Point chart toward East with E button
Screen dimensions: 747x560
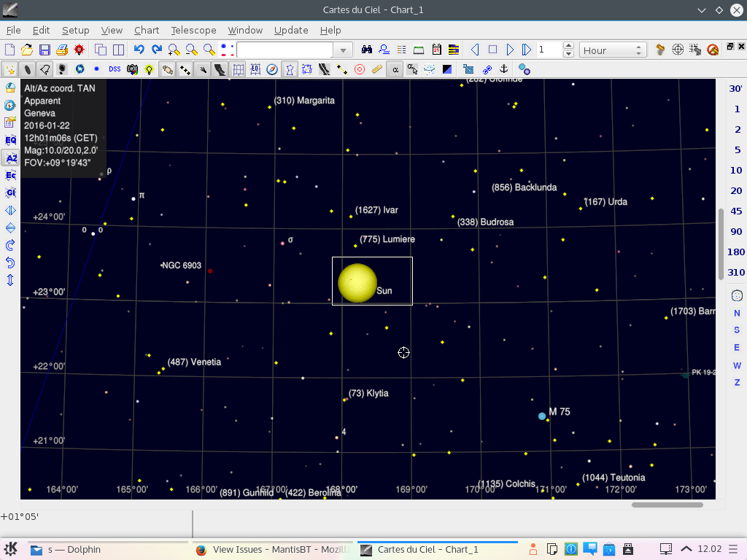pyautogui.click(x=737, y=347)
